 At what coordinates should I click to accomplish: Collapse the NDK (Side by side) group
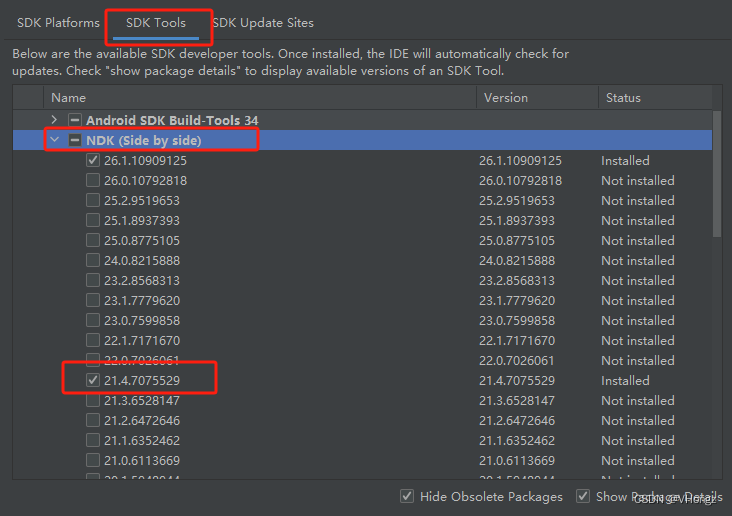54,140
